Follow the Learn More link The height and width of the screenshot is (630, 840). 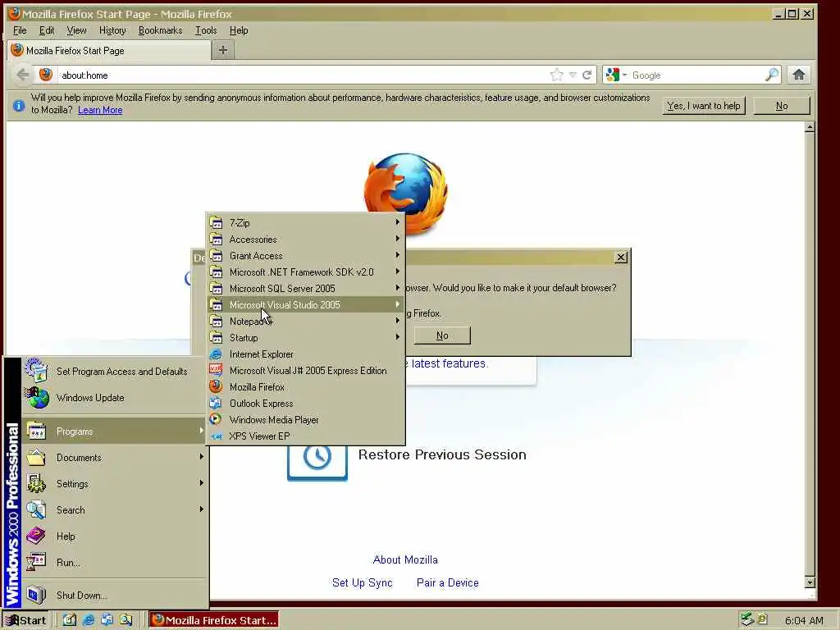(x=100, y=110)
